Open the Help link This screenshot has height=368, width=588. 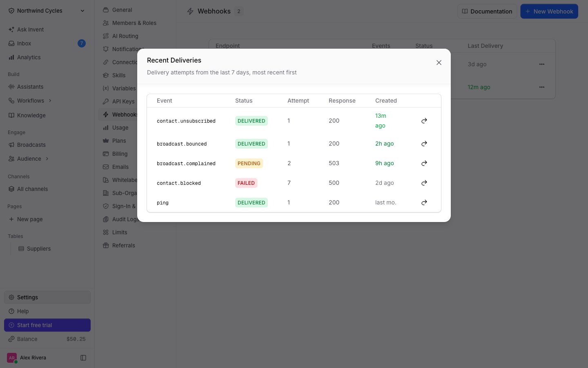(47, 311)
